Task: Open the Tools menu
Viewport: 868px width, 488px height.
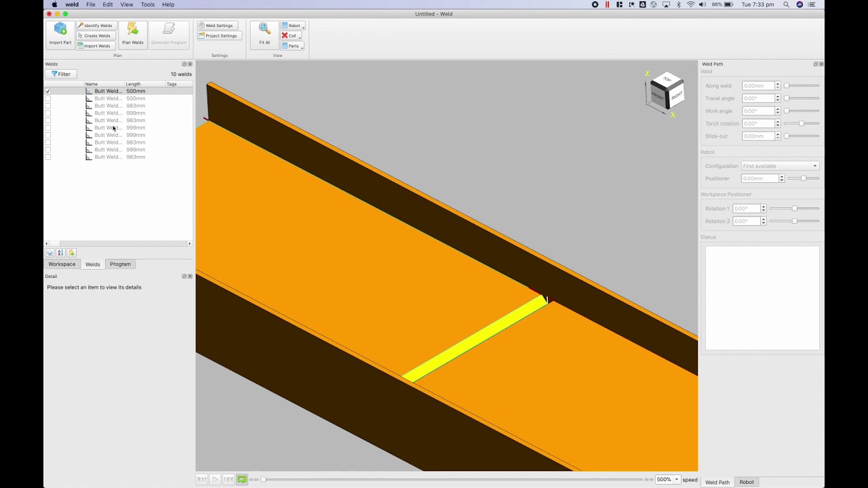Action: (148, 5)
